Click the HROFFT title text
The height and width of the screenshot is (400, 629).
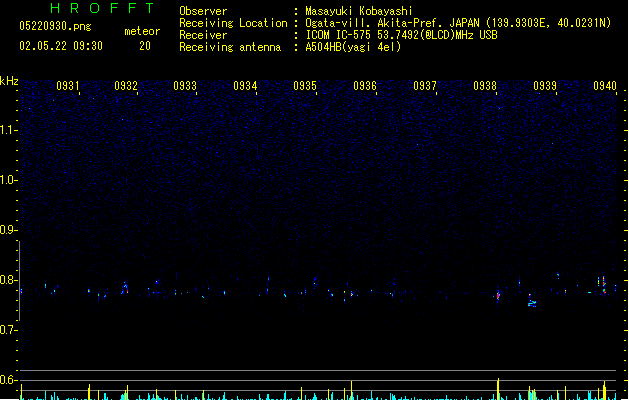[x=102, y=8]
